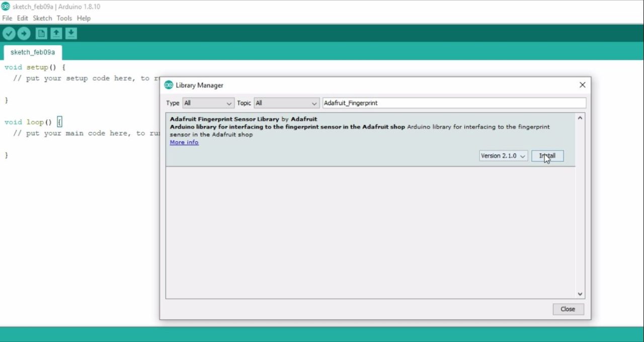Screen dimensions: 644x342
Task: Click the library search input field
Action: [x=454, y=103]
